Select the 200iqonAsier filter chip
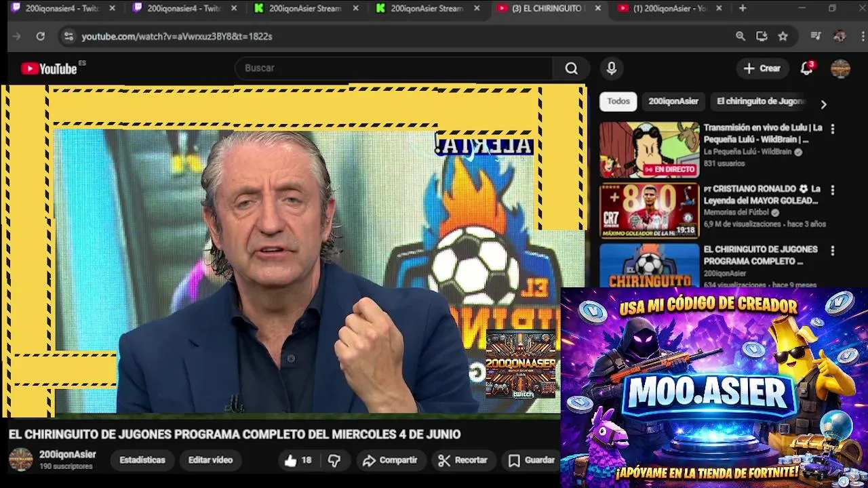This screenshot has width=868, height=488. point(673,102)
